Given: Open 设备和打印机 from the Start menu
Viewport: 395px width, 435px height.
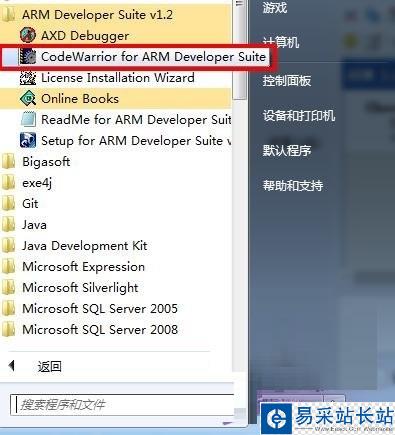Looking at the screenshot, I should pos(299,116).
